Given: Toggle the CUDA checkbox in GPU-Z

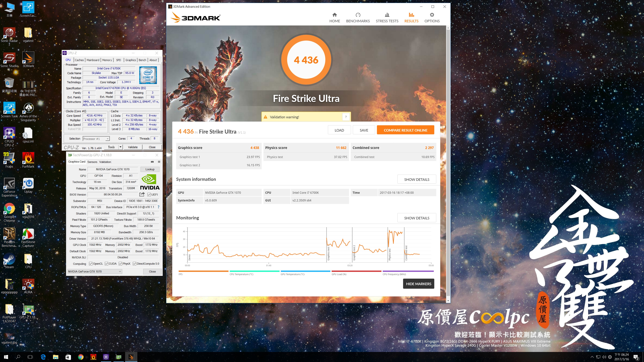Looking at the screenshot, I should coord(106,264).
